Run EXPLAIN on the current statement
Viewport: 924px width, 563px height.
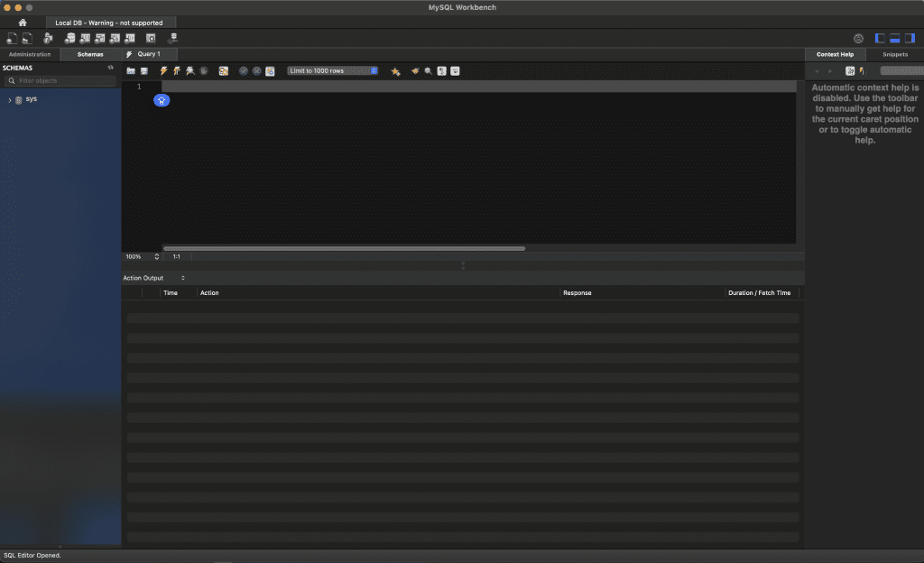pos(190,71)
